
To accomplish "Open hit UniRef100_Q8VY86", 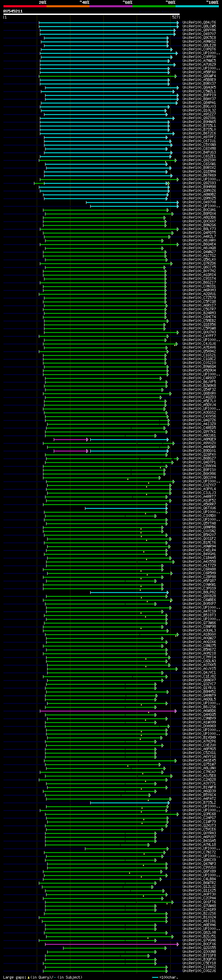I will pyautogui.click(x=199, y=30).
